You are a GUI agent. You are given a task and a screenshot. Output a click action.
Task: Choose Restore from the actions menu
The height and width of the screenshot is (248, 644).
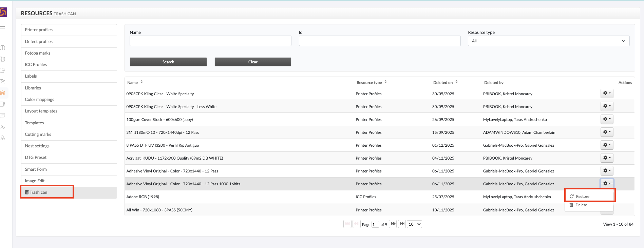coord(582,197)
